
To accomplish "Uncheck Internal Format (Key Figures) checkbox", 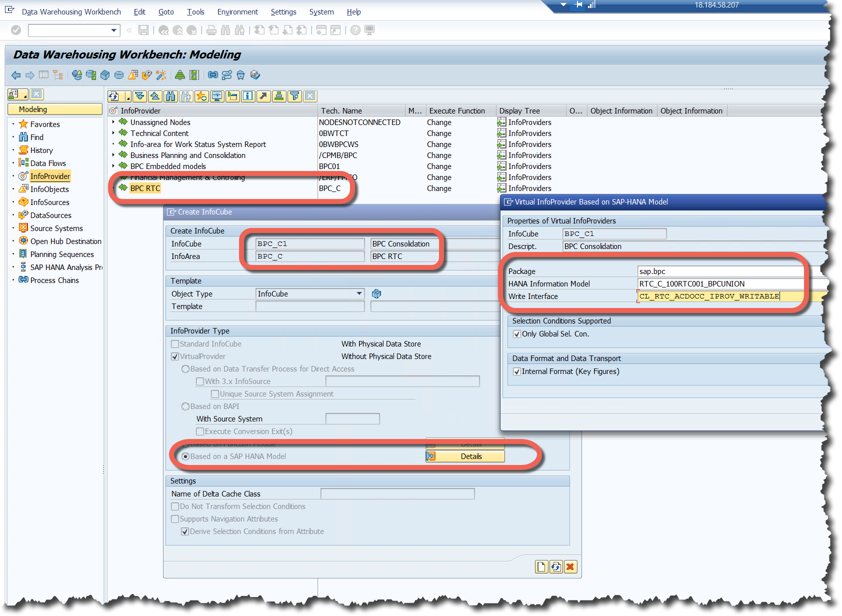I will point(517,371).
